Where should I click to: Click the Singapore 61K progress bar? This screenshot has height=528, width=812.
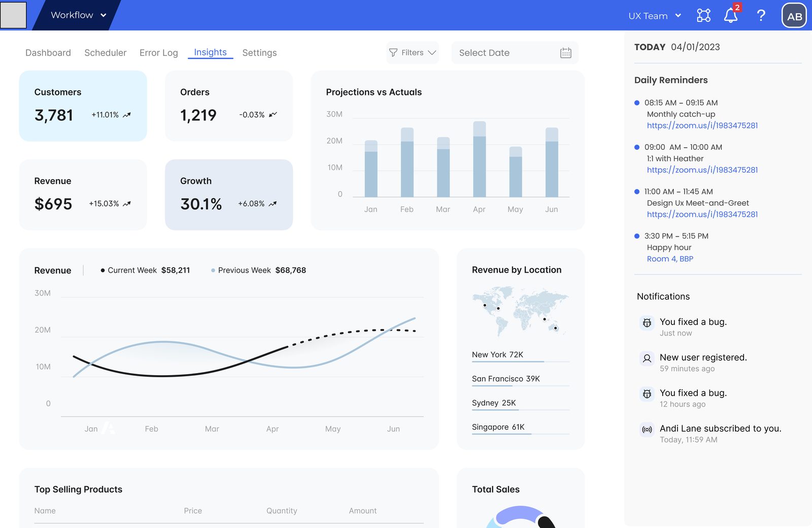[x=521, y=434]
